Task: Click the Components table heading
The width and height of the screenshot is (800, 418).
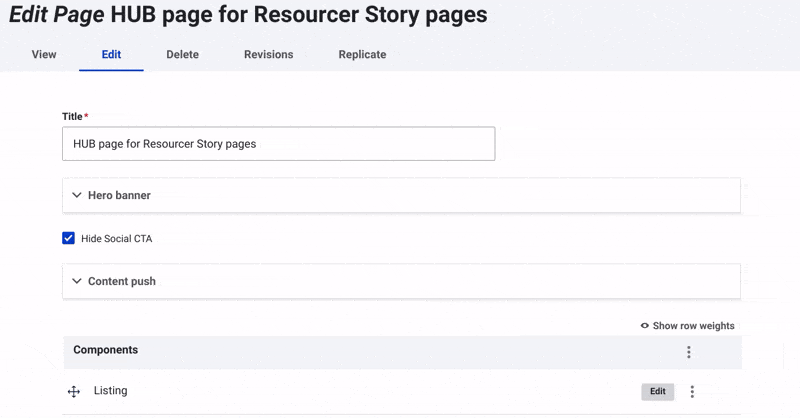Action: point(106,350)
